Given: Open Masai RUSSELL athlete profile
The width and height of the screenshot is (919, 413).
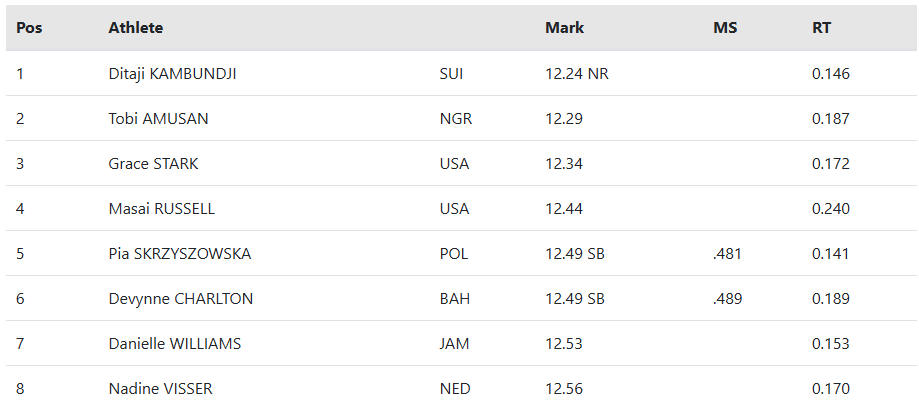Looking at the screenshot, I should click(162, 209).
